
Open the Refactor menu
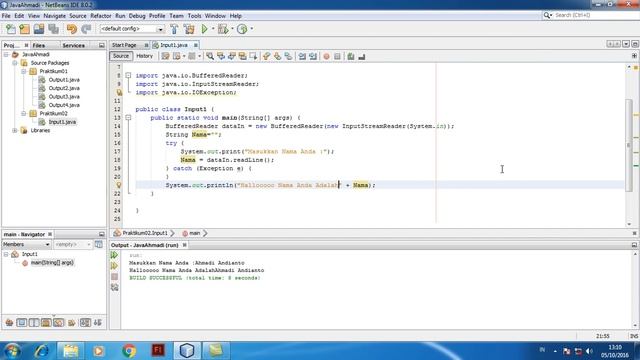pyautogui.click(x=101, y=16)
